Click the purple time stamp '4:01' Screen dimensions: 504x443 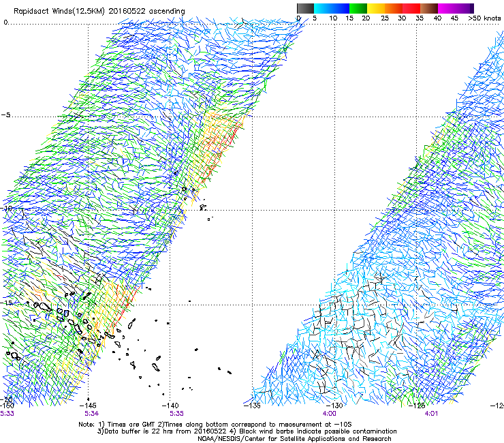click(431, 414)
